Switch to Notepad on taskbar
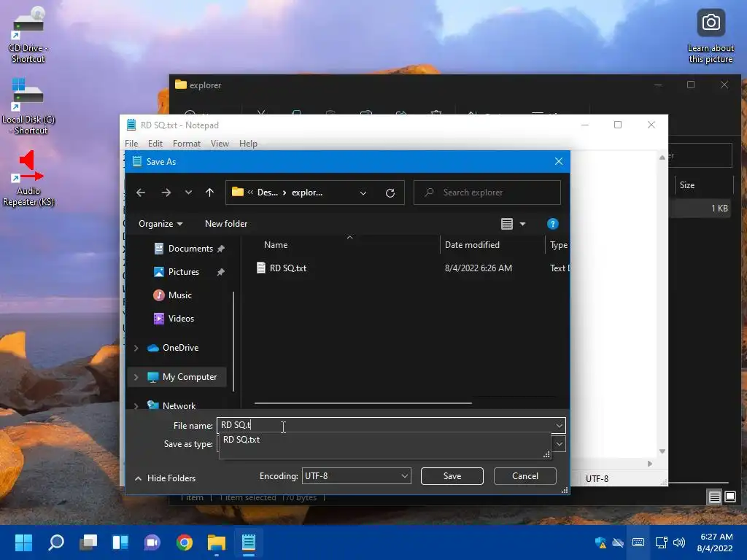 [249, 542]
